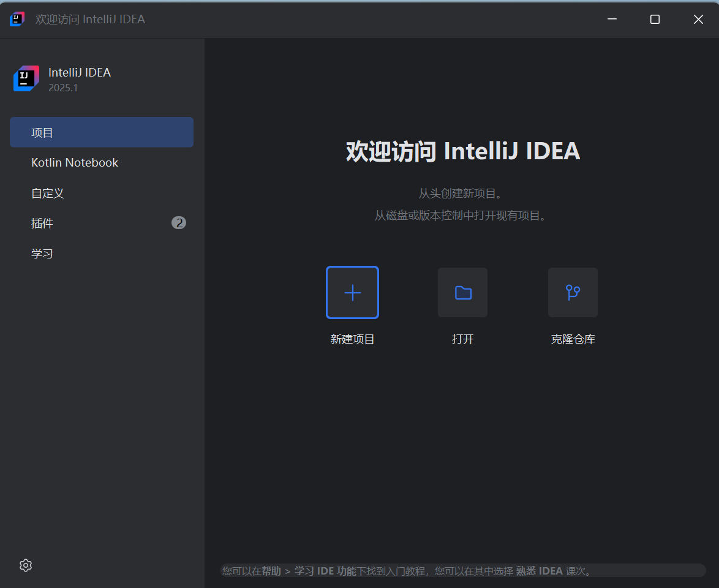719x588 pixels.
Task: Open the Kotlin Notebook tab
Action: 101,162
